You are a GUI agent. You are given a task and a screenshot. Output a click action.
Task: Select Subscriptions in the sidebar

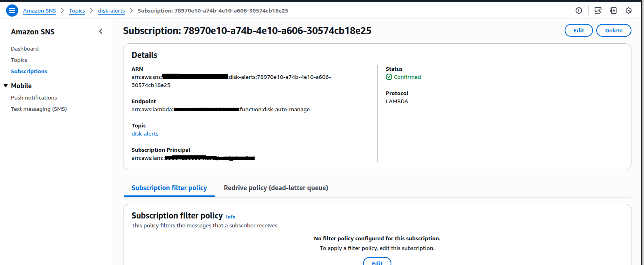click(x=29, y=71)
